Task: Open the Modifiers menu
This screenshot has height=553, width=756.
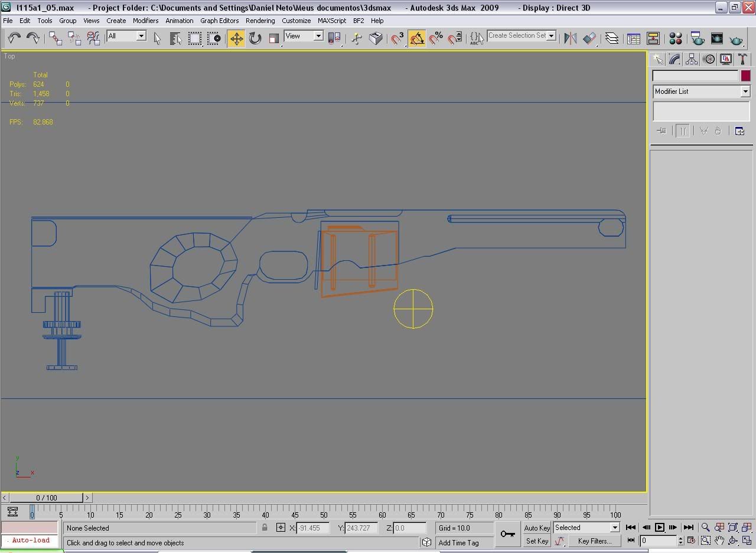Action: tap(145, 21)
